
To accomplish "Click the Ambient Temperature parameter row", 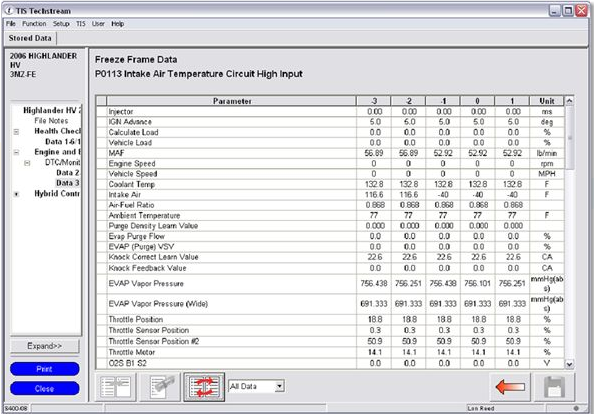I will (x=330, y=216).
